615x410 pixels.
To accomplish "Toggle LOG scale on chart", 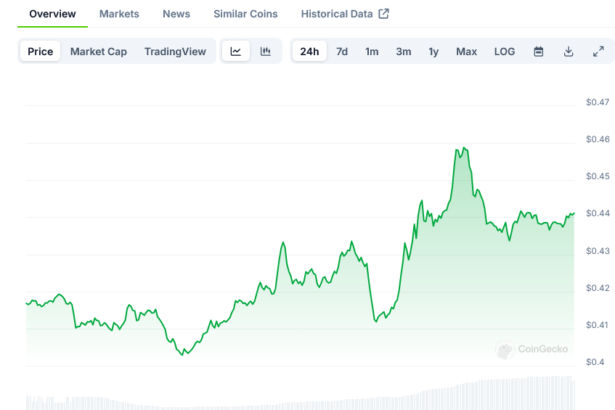I will (x=505, y=51).
